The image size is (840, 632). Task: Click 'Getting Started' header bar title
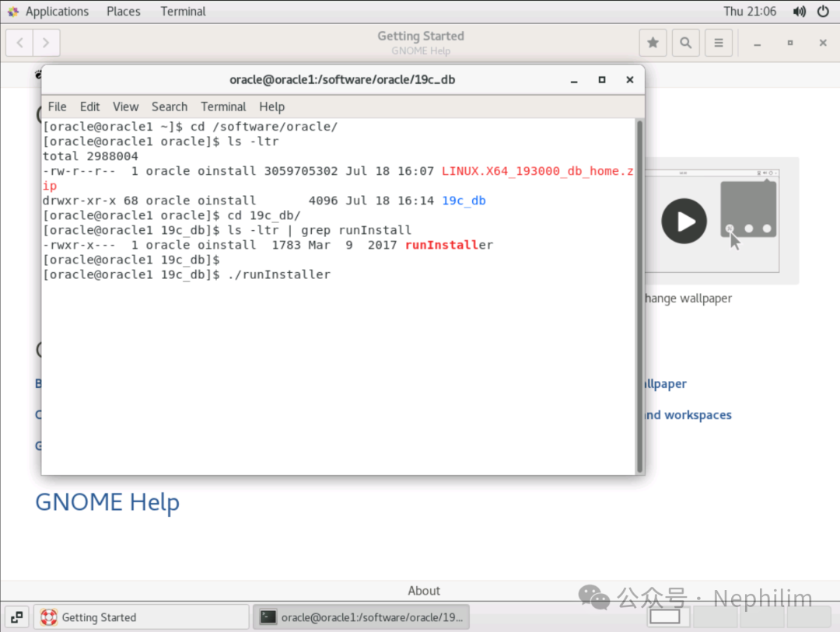click(x=421, y=36)
